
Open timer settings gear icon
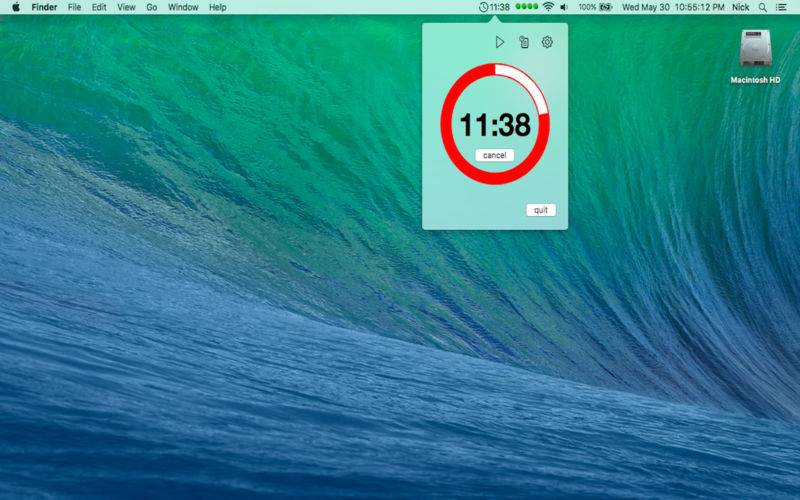(547, 42)
